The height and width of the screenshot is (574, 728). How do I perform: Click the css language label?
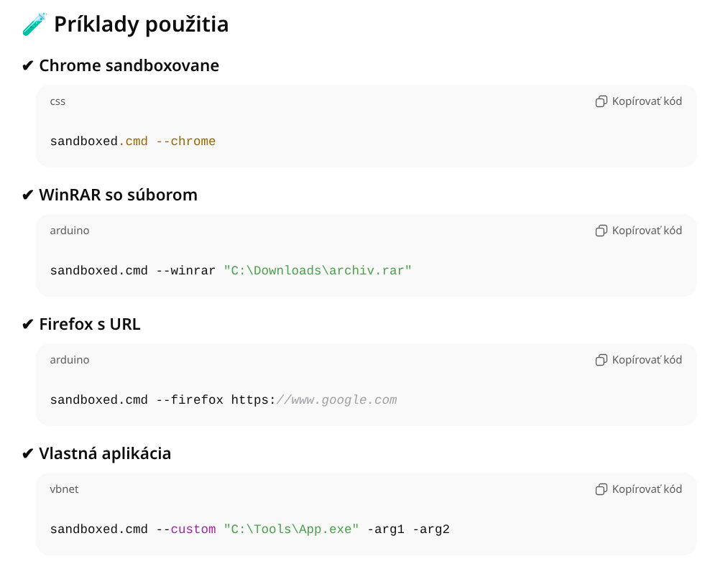click(56, 101)
